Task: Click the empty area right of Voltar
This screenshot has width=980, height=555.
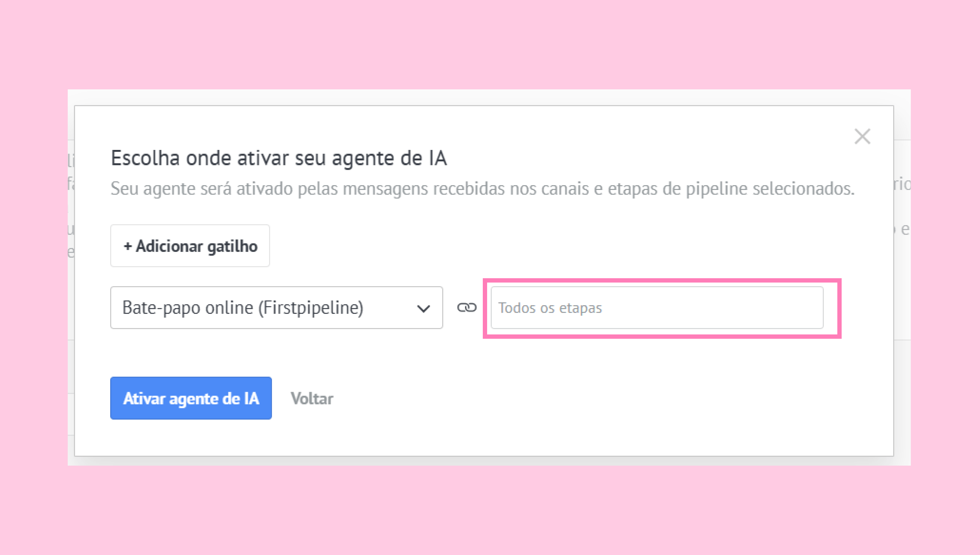Action: point(534,399)
